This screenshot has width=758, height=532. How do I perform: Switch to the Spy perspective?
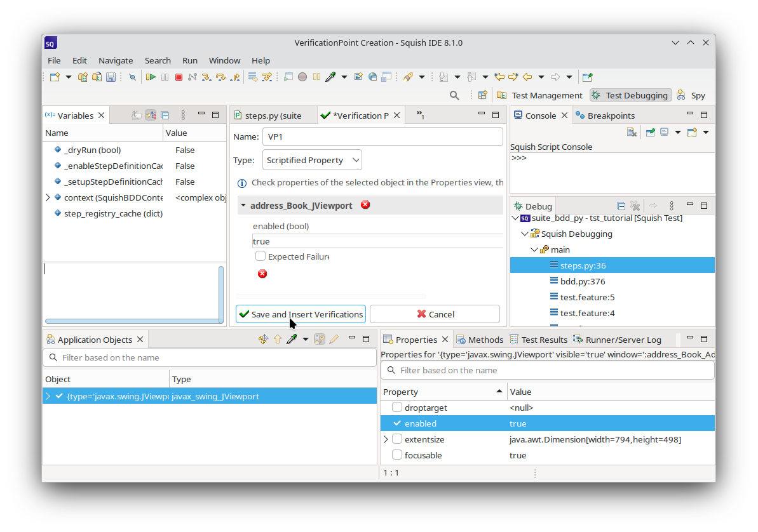(691, 95)
